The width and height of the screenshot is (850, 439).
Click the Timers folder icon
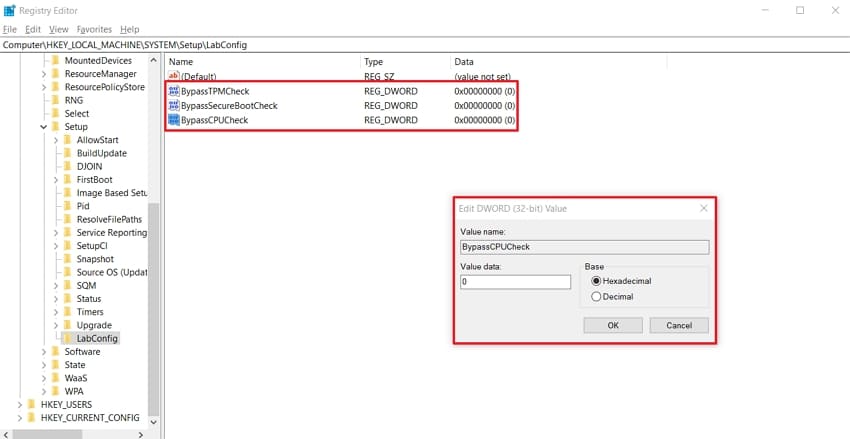pyautogui.click(x=67, y=312)
